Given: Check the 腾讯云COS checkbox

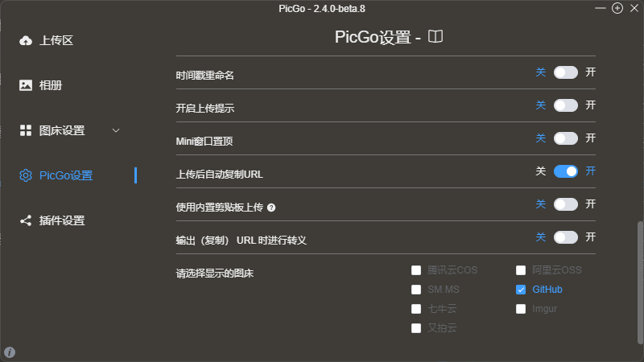Looking at the screenshot, I should point(416,270).
